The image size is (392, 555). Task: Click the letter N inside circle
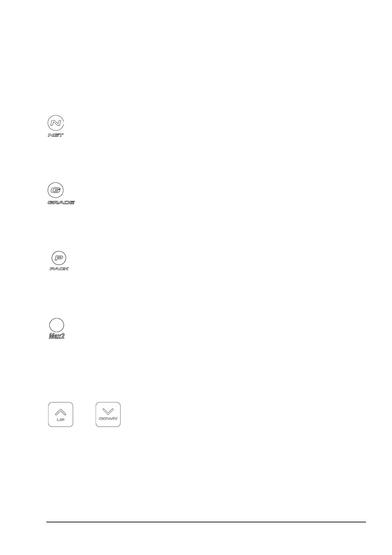point(56,124)
